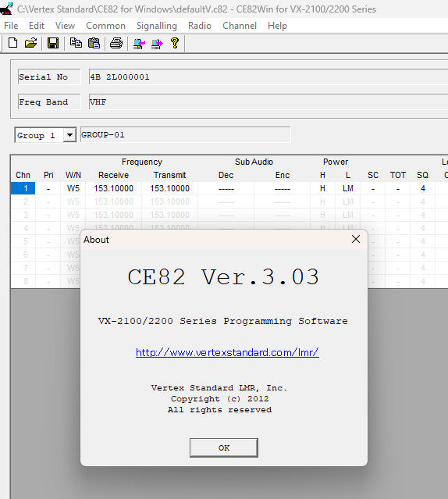This screenshot has height=499, width=448.
Task: Click the GROUP-01 name field
Action: 186,135
